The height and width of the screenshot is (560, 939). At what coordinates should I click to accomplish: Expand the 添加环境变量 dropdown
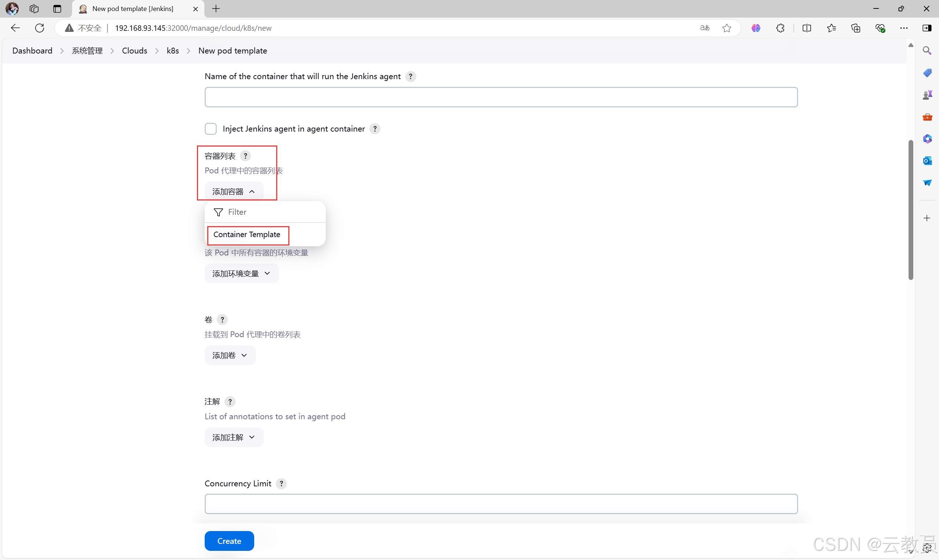240,273
